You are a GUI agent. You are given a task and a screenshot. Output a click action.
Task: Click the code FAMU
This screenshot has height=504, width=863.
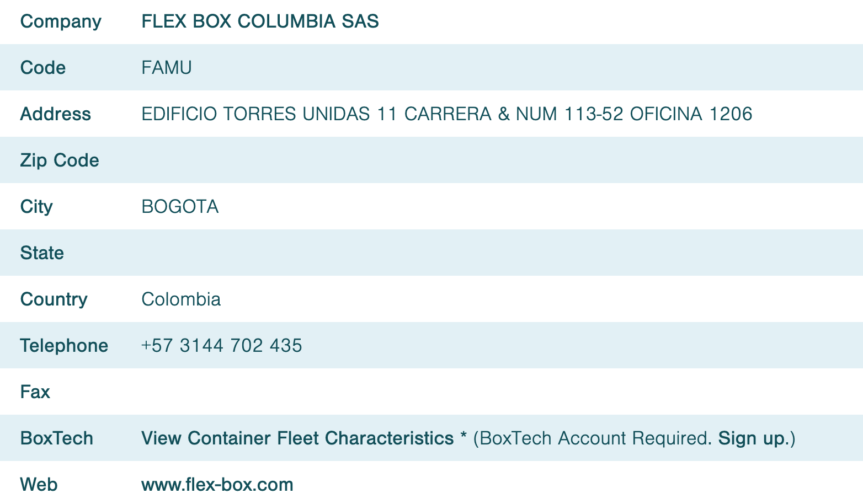coord(166,67)
